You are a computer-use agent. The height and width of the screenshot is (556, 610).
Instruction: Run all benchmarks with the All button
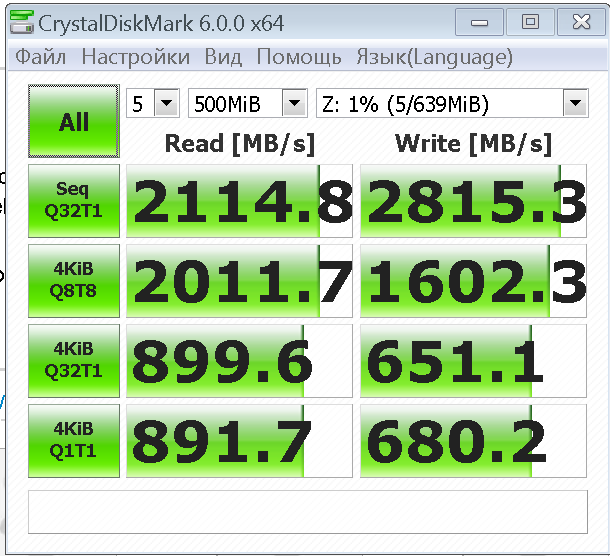click(74, 121)
